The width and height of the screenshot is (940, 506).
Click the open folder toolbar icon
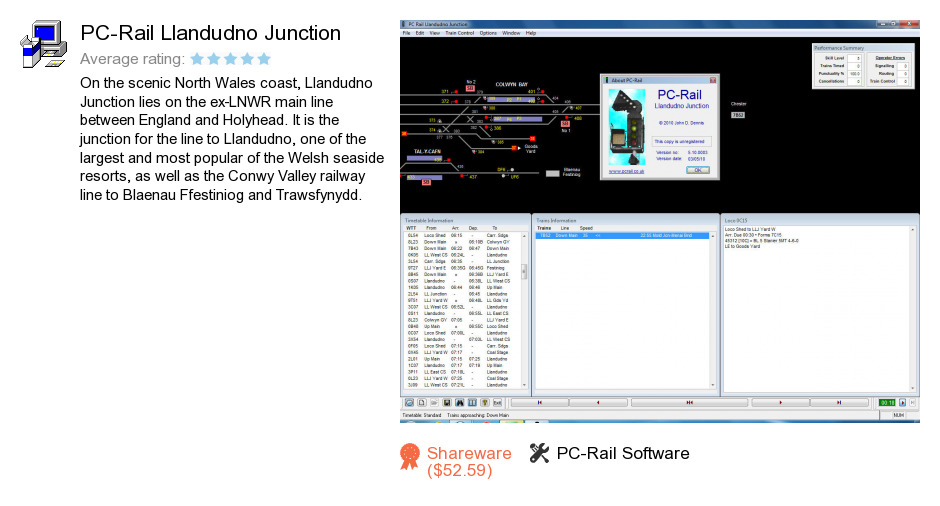click(435, 403)
